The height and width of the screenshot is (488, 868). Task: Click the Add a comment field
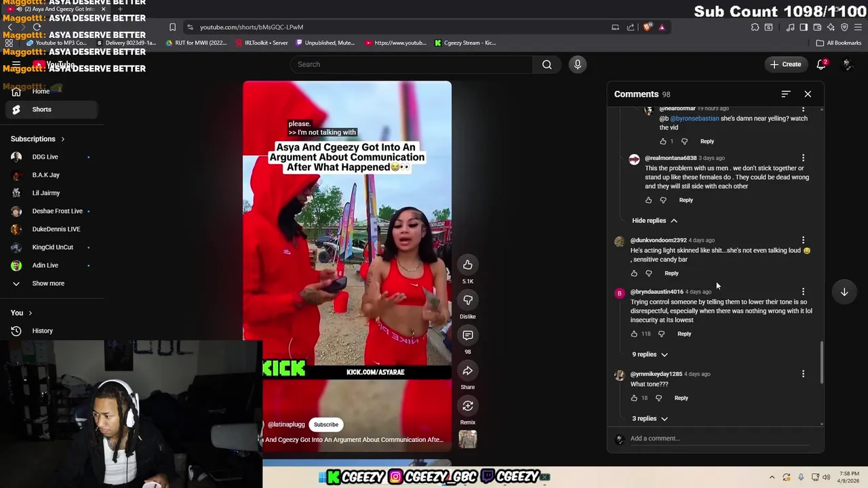[719, 439]
